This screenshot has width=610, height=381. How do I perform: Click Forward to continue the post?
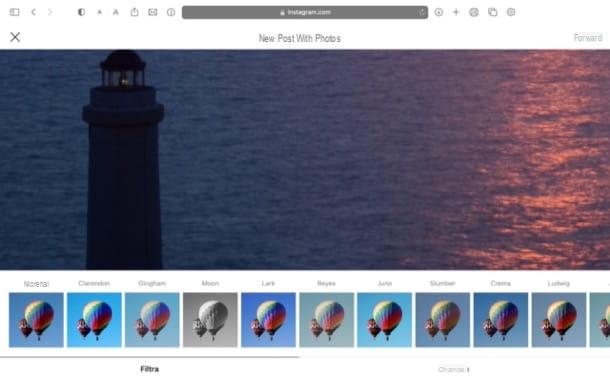click(x=588, y=38)
